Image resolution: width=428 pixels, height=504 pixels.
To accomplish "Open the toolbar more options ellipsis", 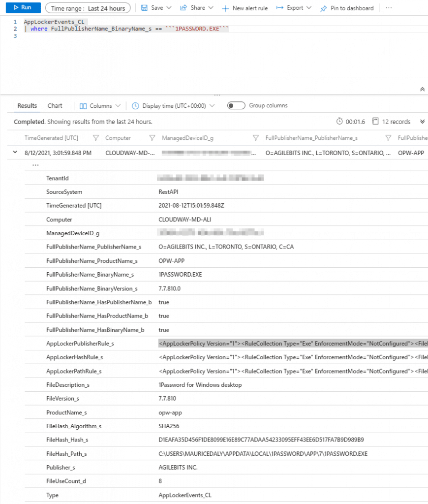I will tap(389, 8).
